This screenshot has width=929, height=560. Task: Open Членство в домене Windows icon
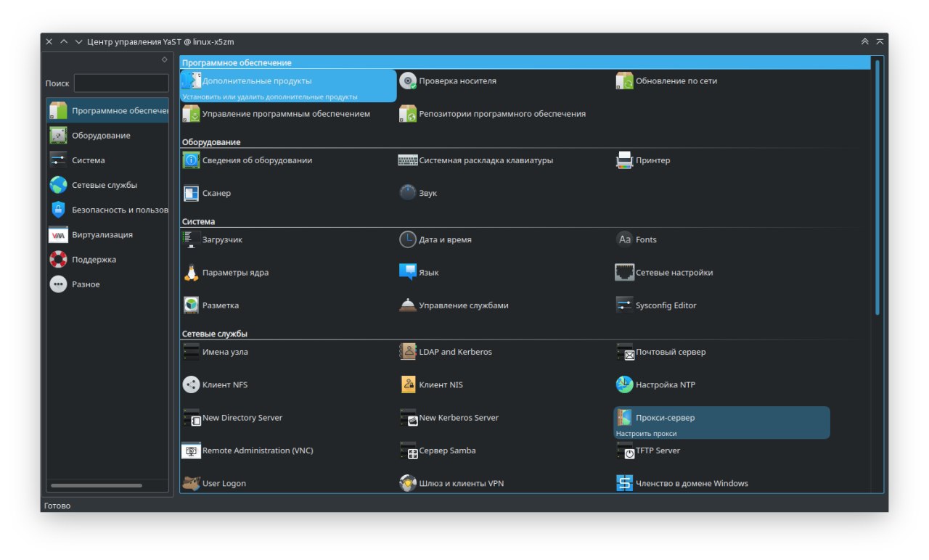click(624, 483)
